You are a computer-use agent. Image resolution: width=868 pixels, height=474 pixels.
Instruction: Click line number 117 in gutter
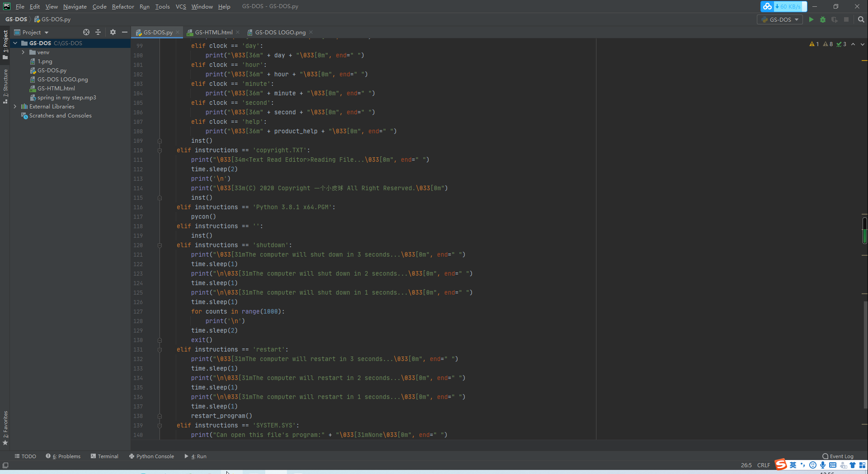click(x=138, y=217)
